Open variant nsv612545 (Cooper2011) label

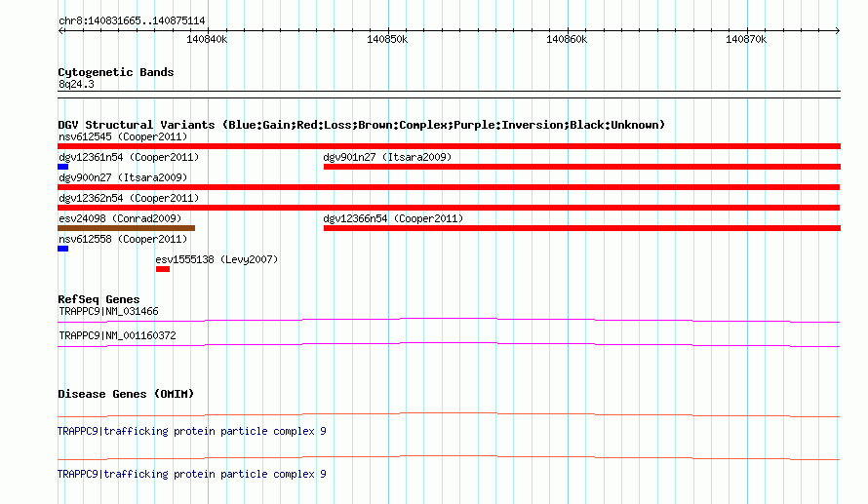pos(123,136)
